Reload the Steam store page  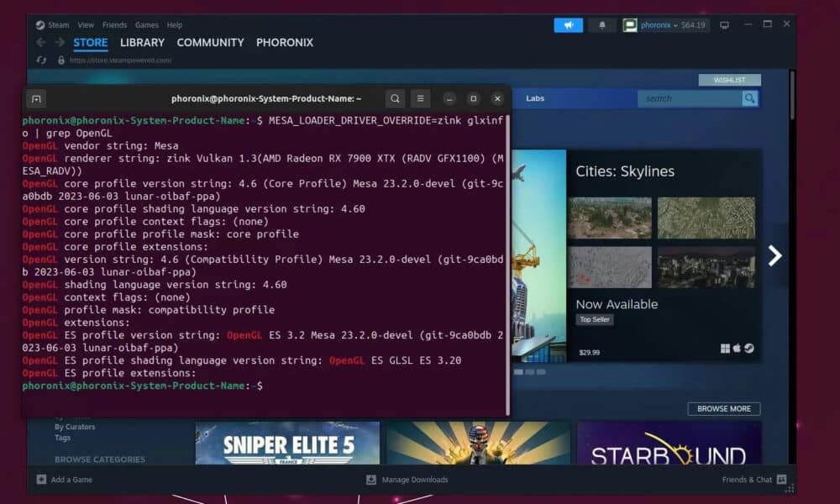(x=41, y=60)
